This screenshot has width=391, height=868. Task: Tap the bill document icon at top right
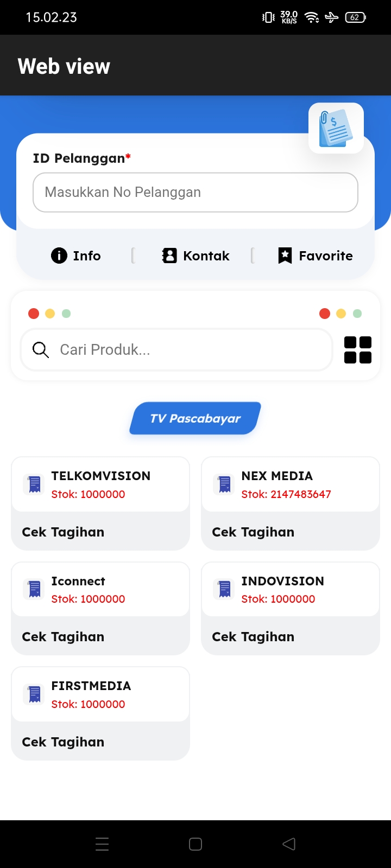[336, 128]
